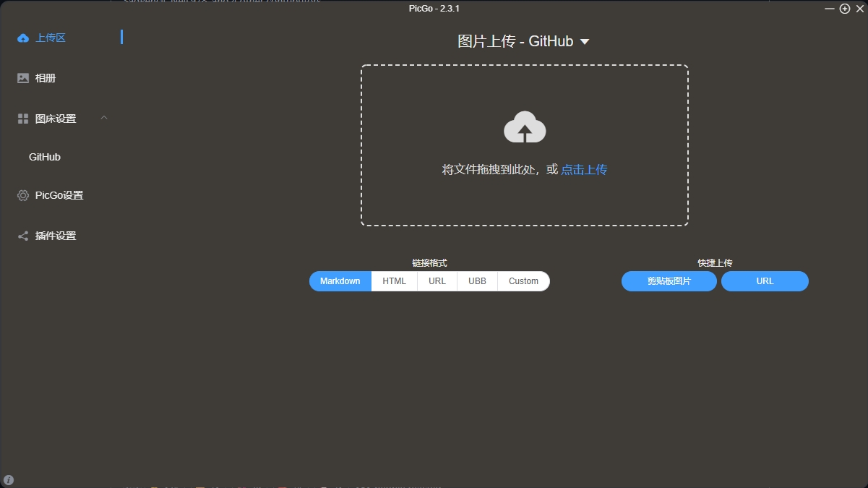Screen dimensions: 868x488
Task: Open the info icon in bottom-left corner
Action: tap(9, 480)
